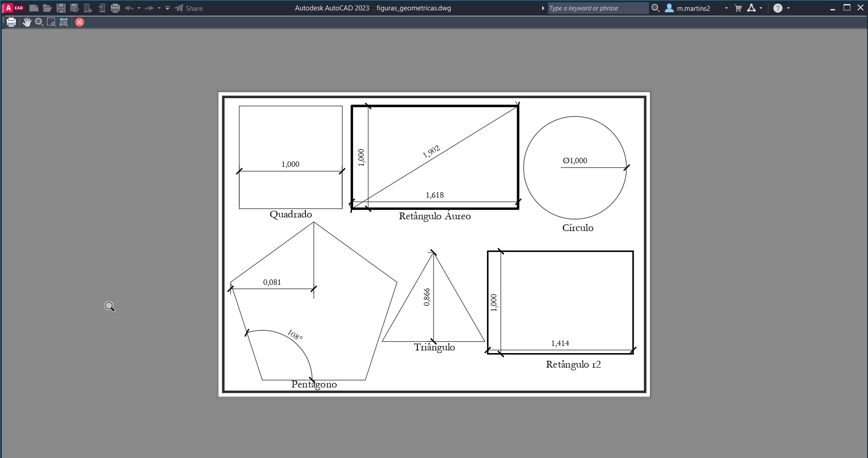The width and height of the screenshot is (868, 458).
Task: Click the 0,081 dimension in pentagon
Action: [x=272, y=282]
